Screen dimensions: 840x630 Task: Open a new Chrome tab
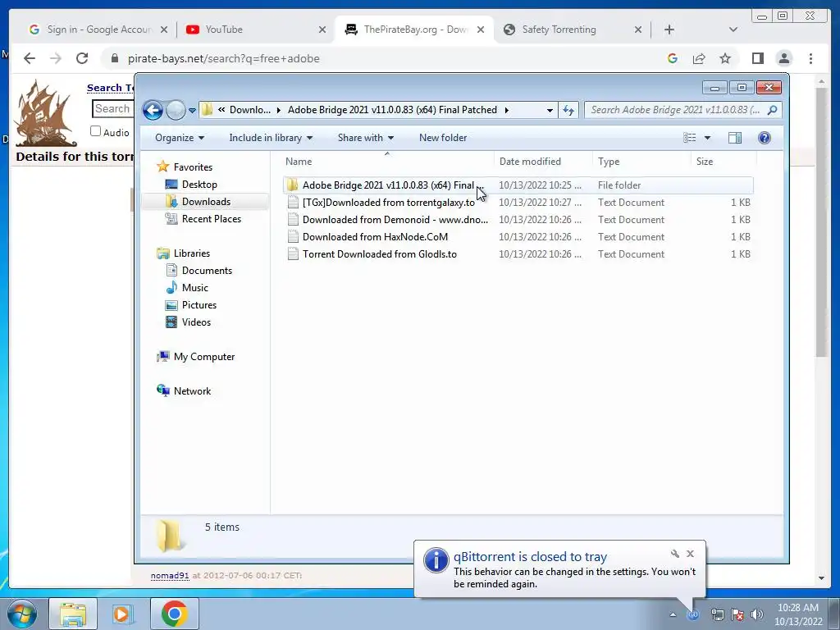[x=669, y=30]
